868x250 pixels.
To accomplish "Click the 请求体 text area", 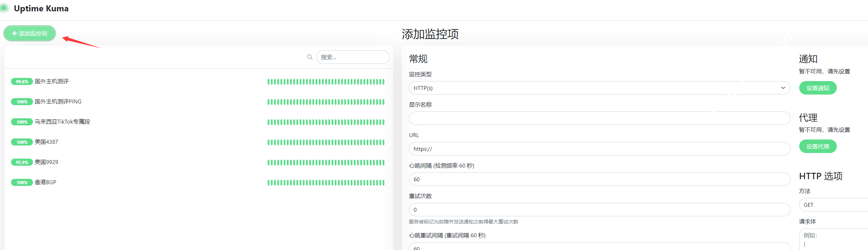I will coord(833,239).
